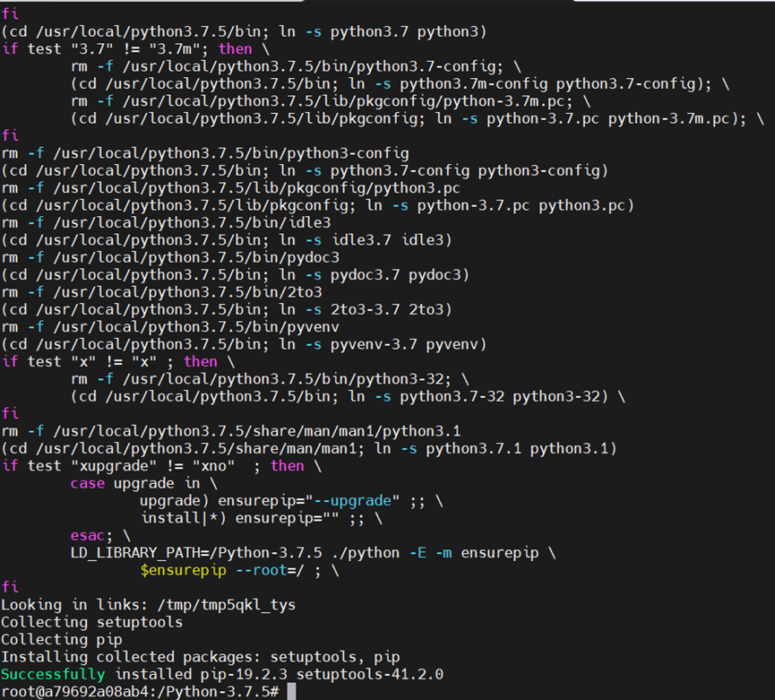Click 'ln -s python-3.7.pc python3.pc' line
Viewport: 775px width, 700px height.
tap(318, 205)
